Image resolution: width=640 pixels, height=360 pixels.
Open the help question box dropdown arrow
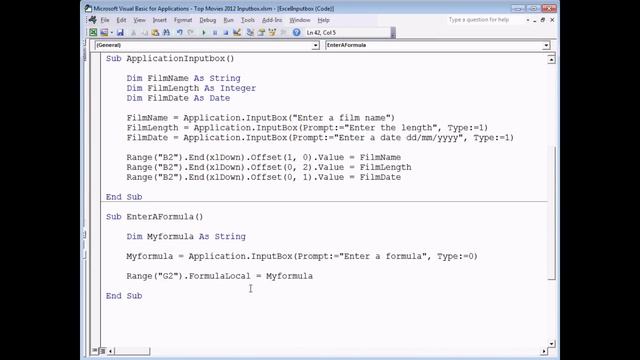[x=527, y=20]
